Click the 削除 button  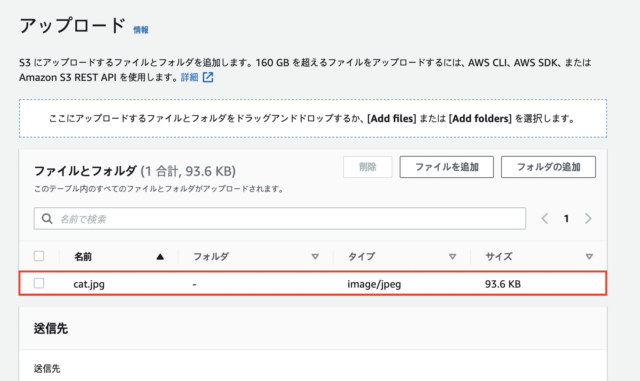point(367,167)
